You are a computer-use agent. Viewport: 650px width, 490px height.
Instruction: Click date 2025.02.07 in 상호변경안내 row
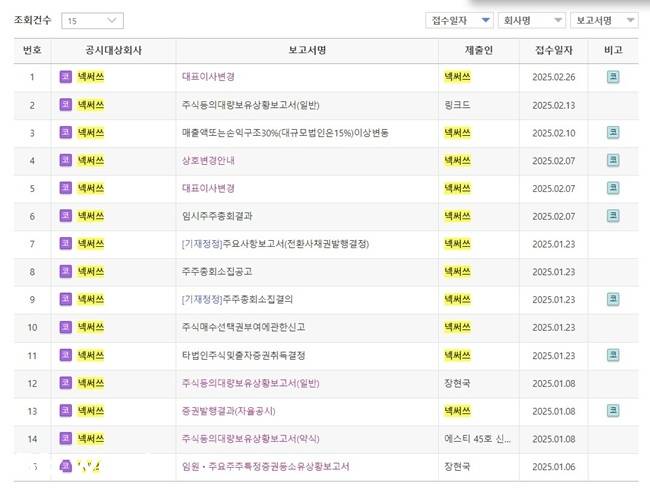(554, 160)
